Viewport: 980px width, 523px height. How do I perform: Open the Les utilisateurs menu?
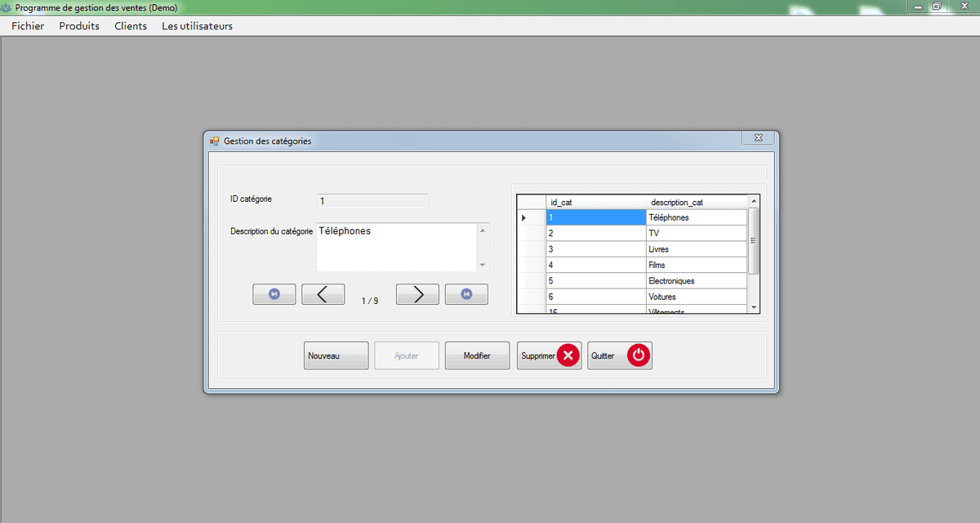click(x=197, y=26)
